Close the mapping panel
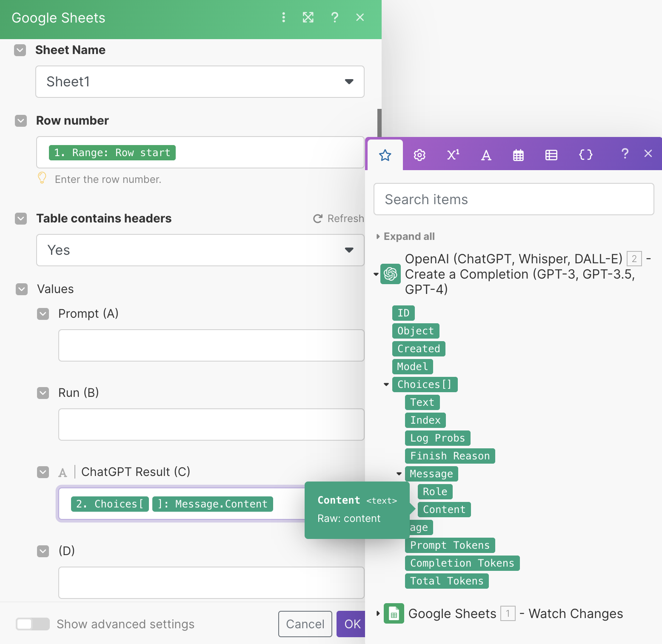 648,154
